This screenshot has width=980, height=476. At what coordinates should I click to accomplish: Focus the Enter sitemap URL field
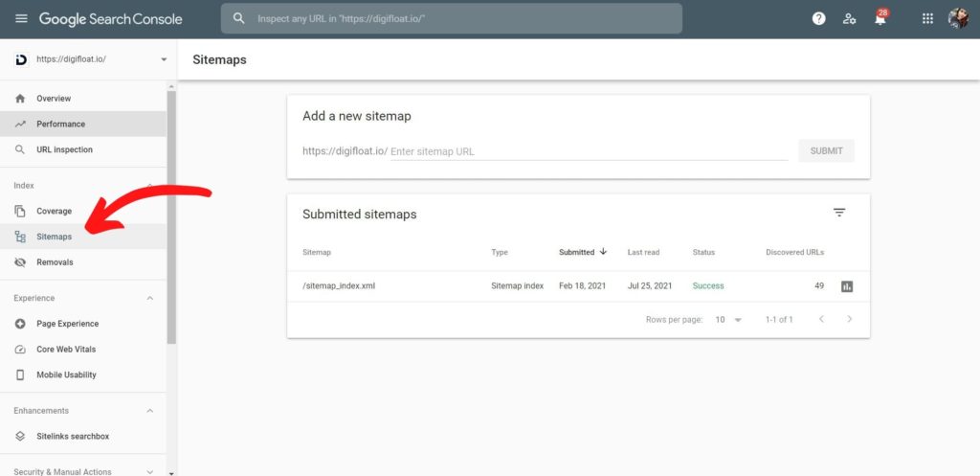589,151
